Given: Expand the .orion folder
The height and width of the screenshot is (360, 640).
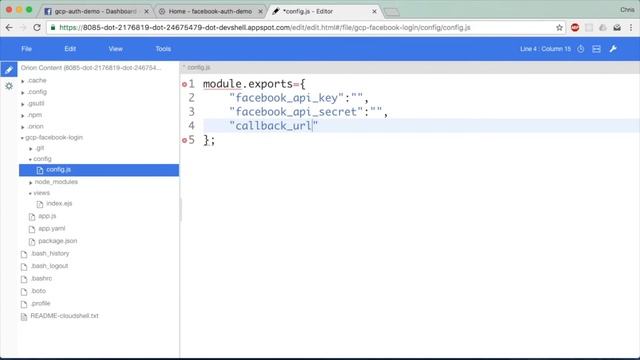Looking at the screenshot, I should pyautogui.click(x=23, y=127).
